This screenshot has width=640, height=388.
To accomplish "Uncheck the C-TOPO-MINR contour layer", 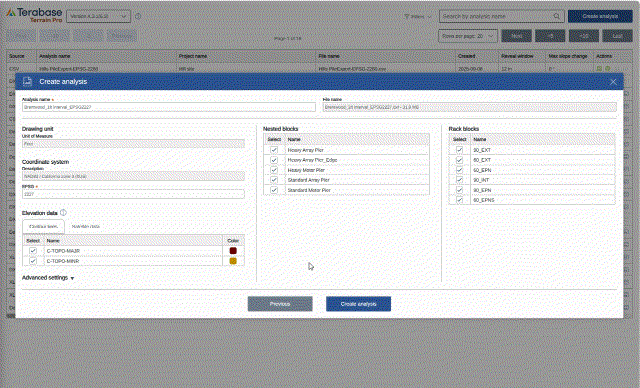I will (x=33, y=261).
